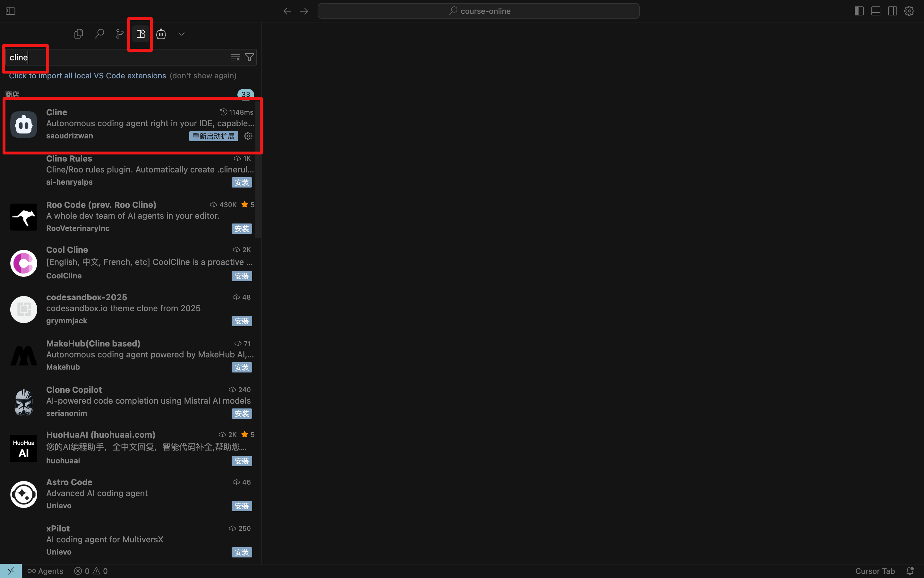Click the Roo Code kangaroo icon
This screenshot has width=924, height=578.
pyautogui.click(x=24, y=217)
